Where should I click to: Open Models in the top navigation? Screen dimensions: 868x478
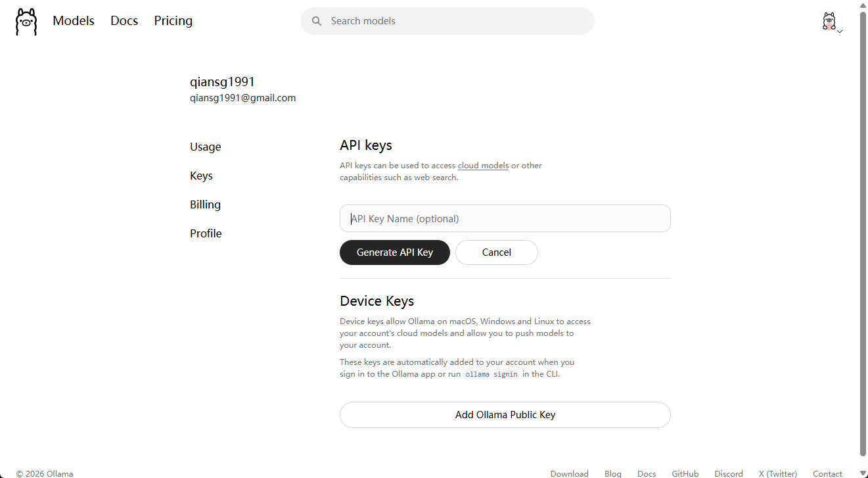click(74, 21)
